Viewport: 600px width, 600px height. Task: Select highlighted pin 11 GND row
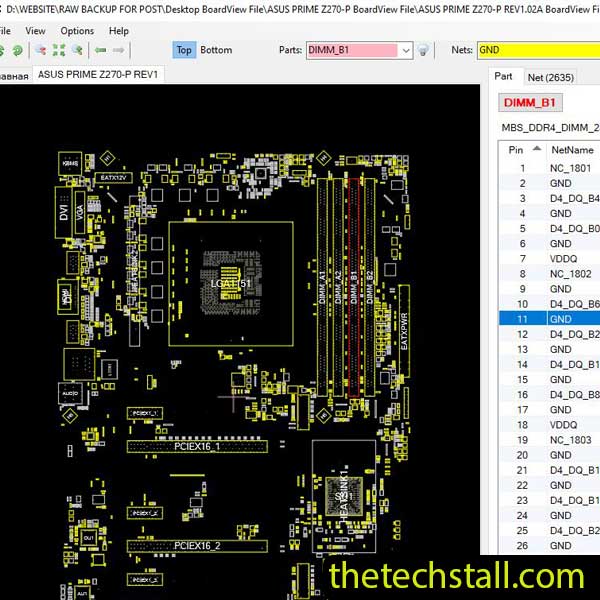pyautogui.click(x=549, y=319)
